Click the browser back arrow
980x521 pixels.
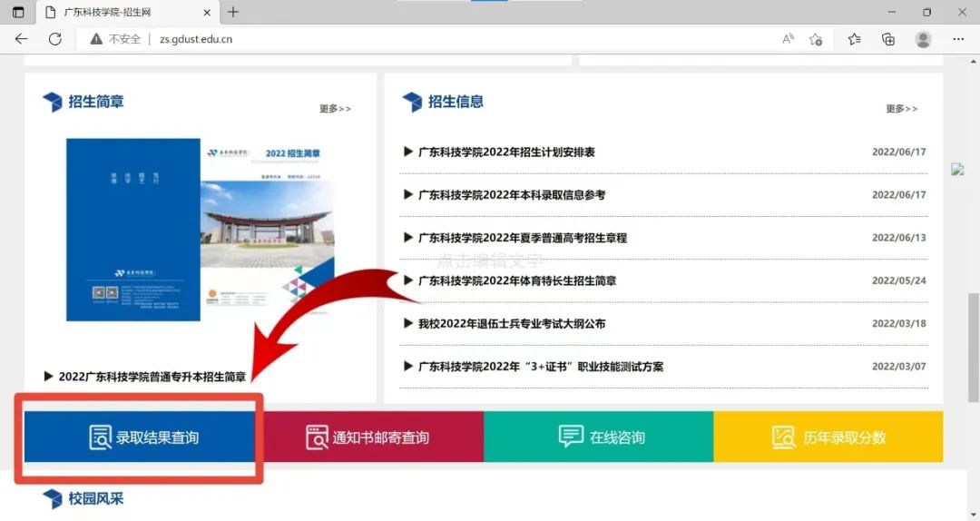coord(21,39)
